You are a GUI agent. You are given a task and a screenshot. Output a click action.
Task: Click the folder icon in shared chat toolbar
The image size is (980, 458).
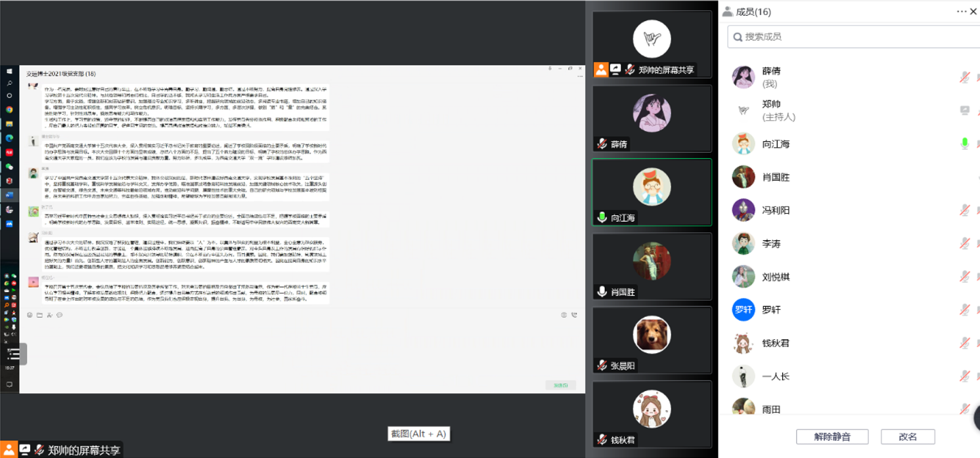tap(39, 315)
